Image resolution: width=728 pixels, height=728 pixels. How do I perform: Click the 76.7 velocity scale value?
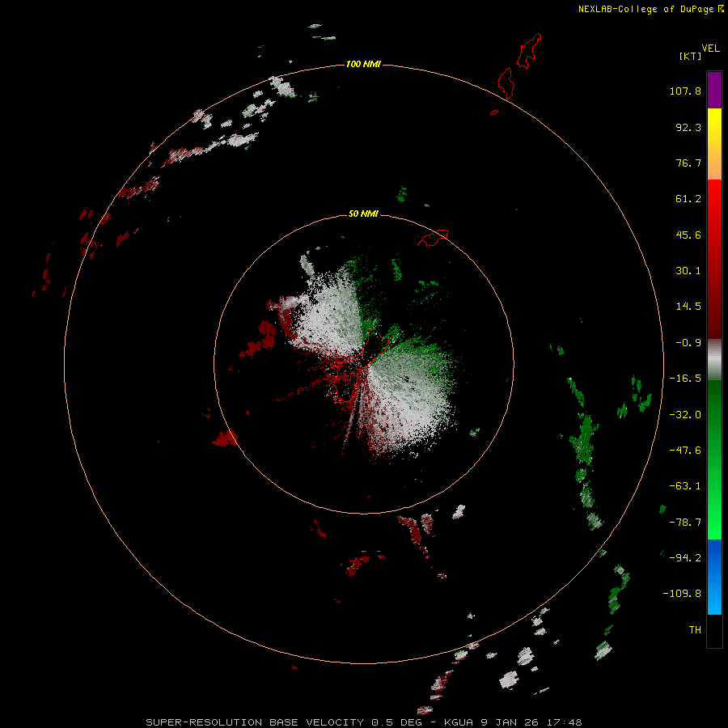tap(688, 163)
